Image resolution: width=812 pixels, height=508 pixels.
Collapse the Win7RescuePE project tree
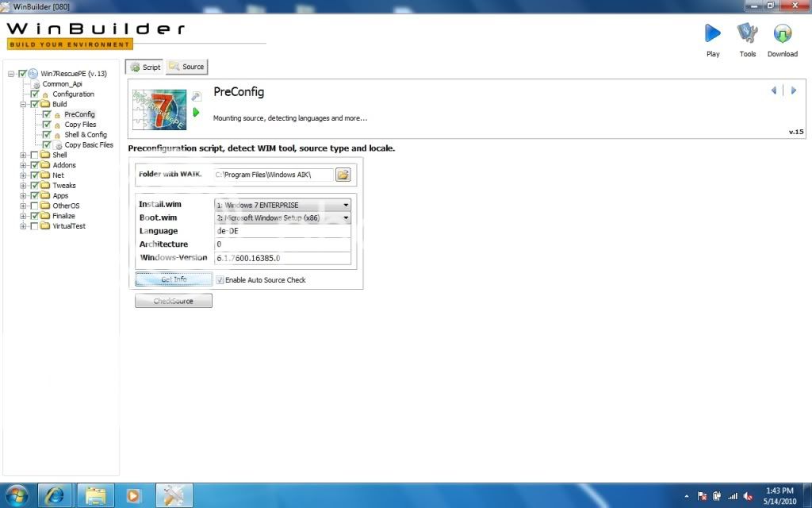point(11,74)
